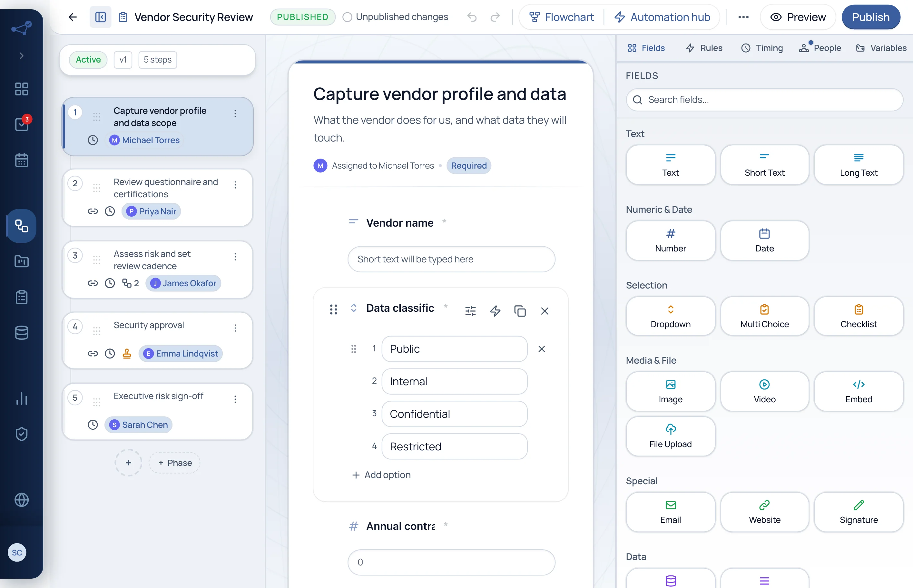Image resolution: width=913 pixels, height=588 pixels.
Task: Click the dashed plus add step button
Action: point(128,463)
